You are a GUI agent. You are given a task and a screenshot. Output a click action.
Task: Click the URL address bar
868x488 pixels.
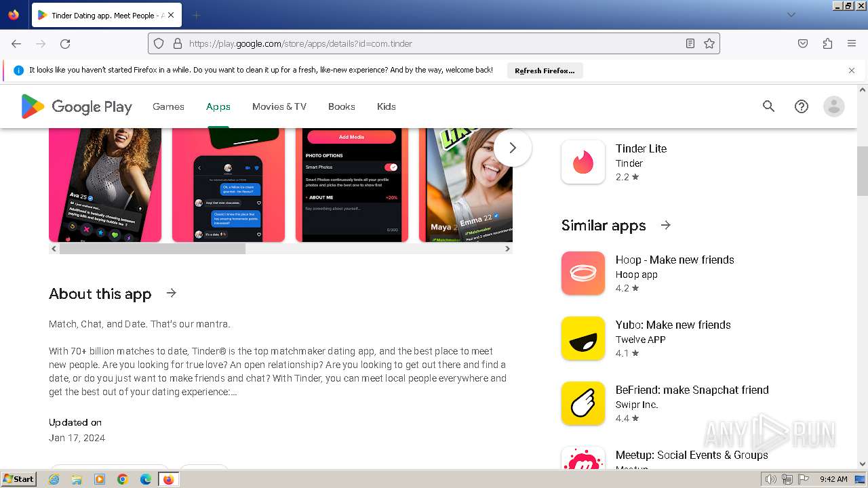pyautogui.click(x=434, y=43)
